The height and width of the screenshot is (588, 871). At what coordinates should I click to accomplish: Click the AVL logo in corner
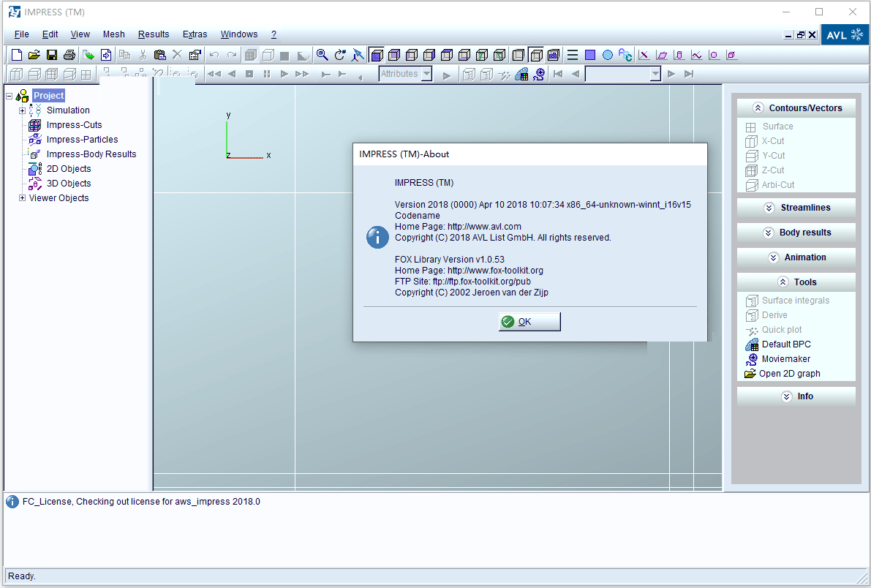[x=845, y=35]
